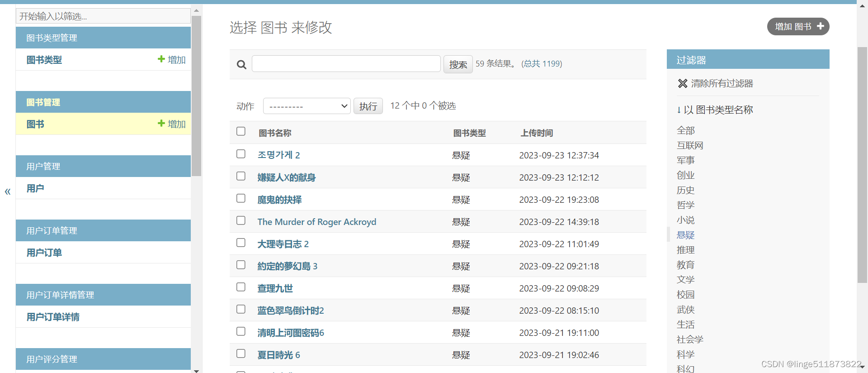Click the 搜索 search button
Image resolution: width=868 pixels, height=373 pixels.
point(458,64)
